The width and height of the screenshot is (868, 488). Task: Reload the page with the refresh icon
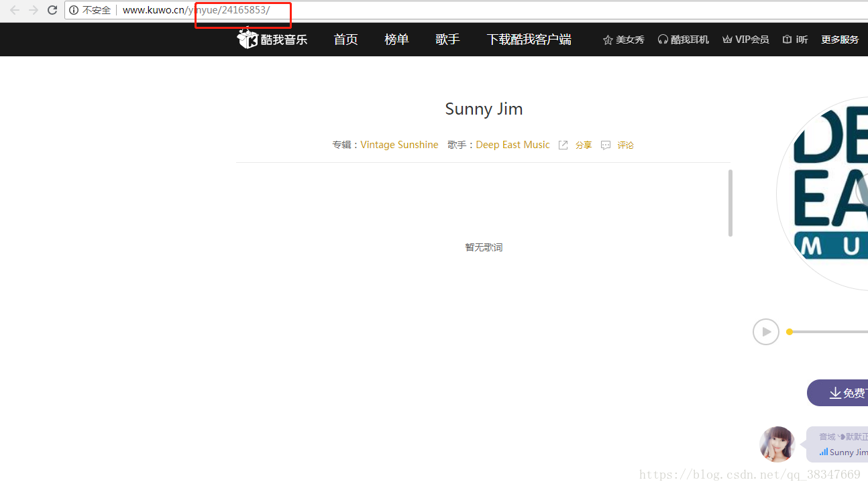[52, 10]
